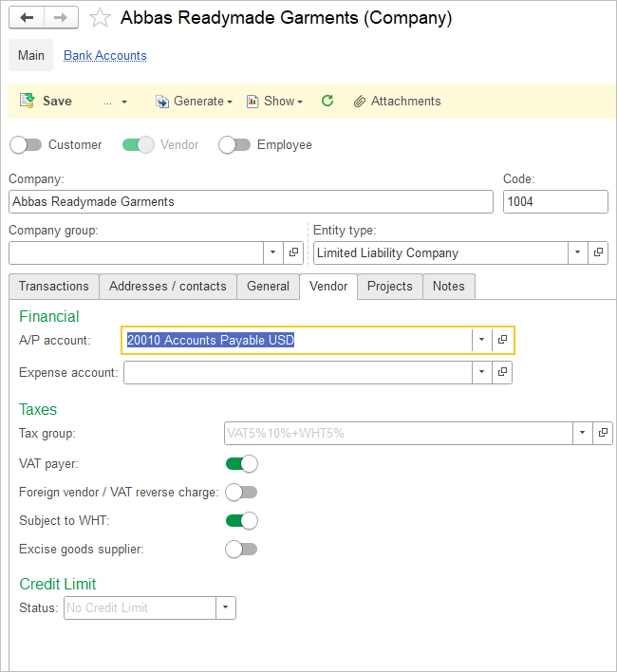Open the Tax group record icon
This screenshot has height=672, width=617.
603,433
